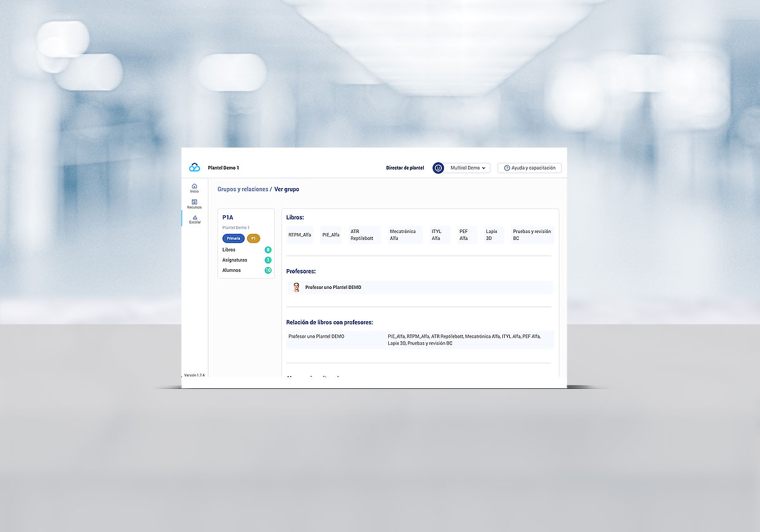Screen dimensions: 760x532
Task: Click the cloud logo icon
Action: click(x=194, y=168)
